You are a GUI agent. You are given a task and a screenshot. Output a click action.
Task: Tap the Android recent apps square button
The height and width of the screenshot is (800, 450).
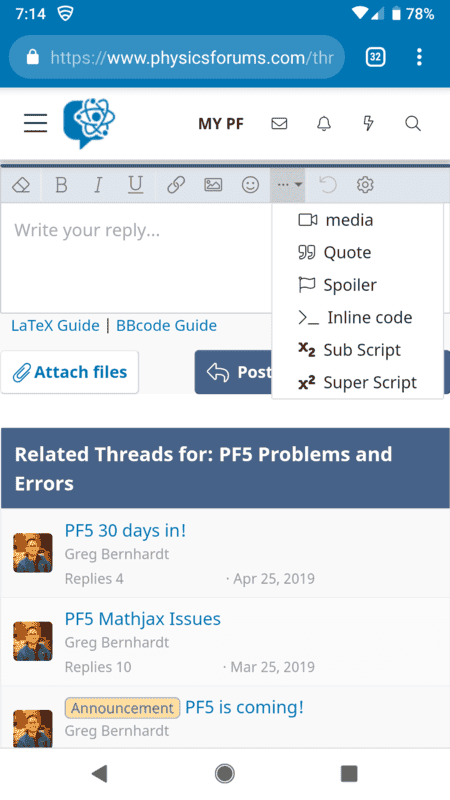point(349,773)
